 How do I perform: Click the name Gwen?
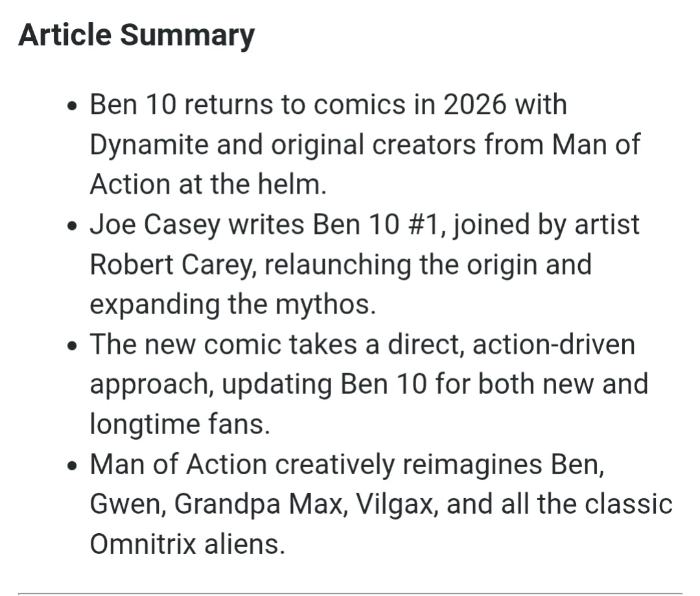126,505
